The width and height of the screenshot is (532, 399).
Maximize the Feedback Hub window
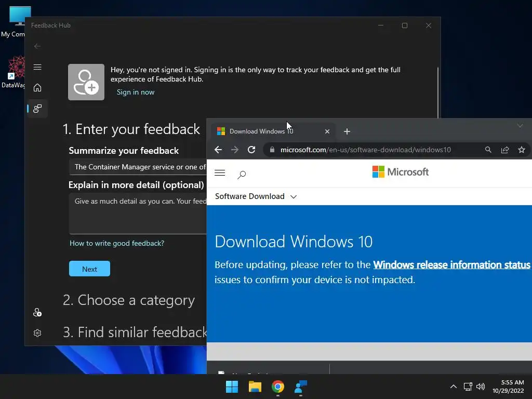tap(404, 25)
